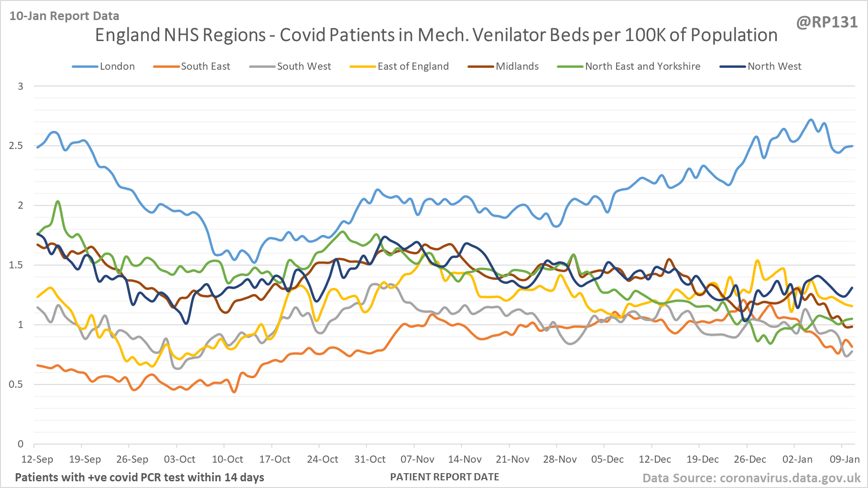This screenshot has height=488, width=868.
Task: Click North East and Yorkshire legend label
Action: click(642, 66)
